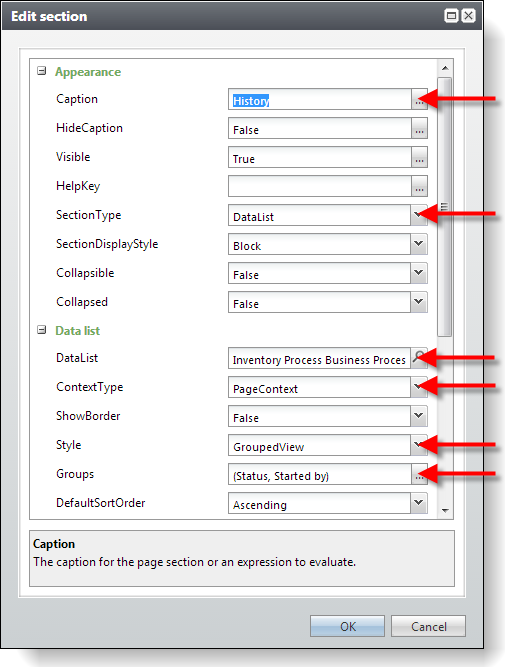Screen dimensions: 505x667
Task: Open the Caption ellipsis editor button
Action: pyautogui.click(x=419, y=99)
